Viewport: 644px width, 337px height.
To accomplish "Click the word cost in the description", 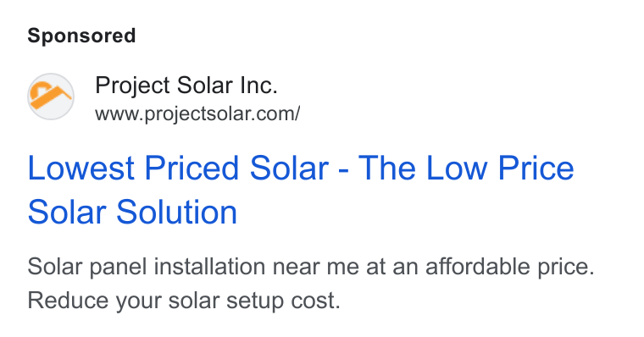I will (x=315, y=301).
